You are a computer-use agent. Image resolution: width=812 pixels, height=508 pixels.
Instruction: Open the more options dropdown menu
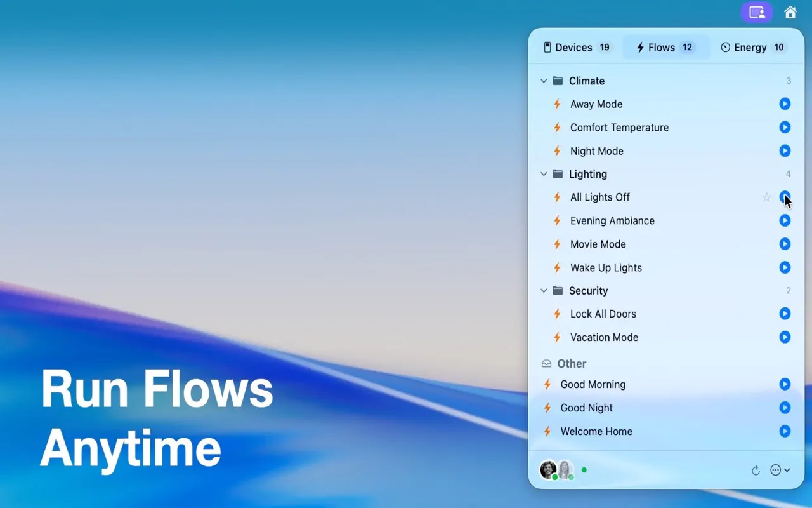click(780, 471)
